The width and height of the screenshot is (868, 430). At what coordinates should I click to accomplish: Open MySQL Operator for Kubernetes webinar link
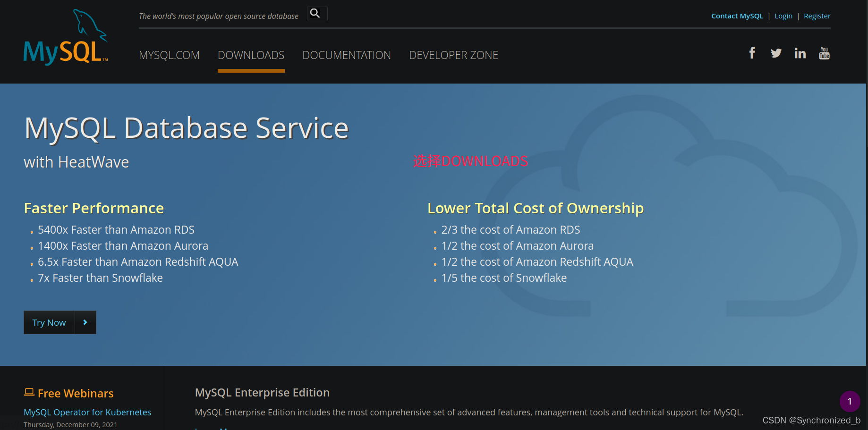point(87,412)
